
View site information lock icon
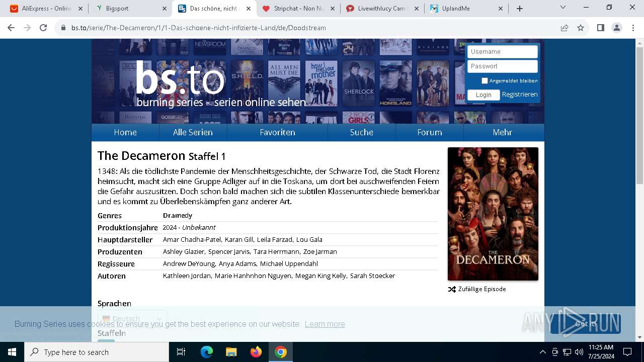click(63, 28)
